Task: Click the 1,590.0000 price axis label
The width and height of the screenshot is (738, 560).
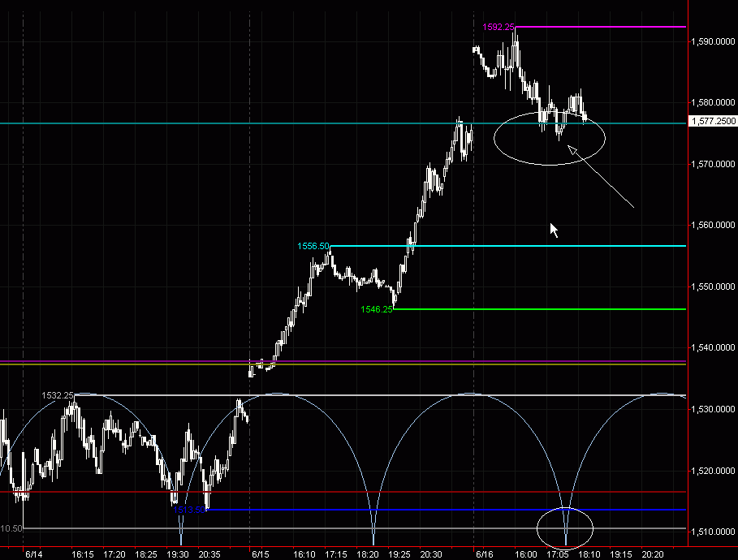Action: point(712,41)
